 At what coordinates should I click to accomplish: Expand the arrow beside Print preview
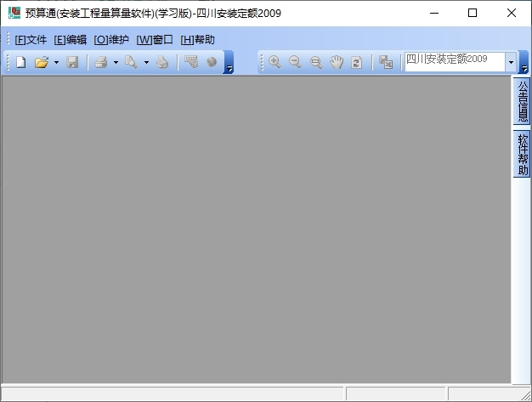pos(146,62)
